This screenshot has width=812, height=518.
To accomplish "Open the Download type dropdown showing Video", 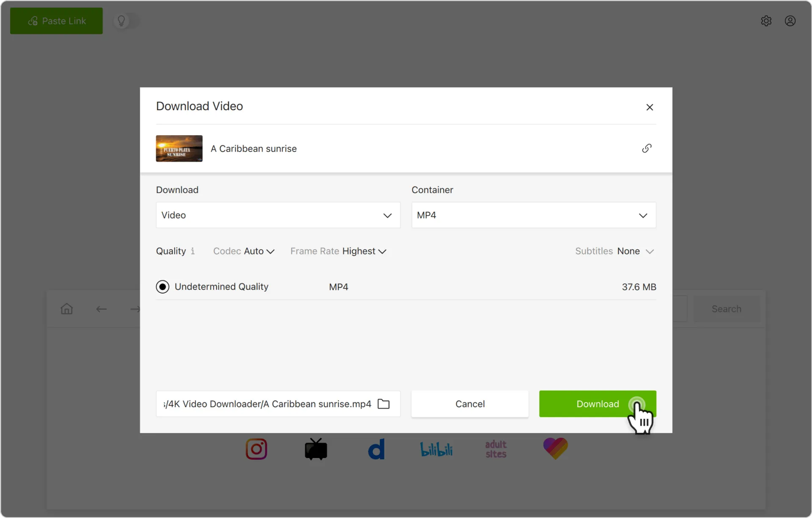I will [278, 215].
